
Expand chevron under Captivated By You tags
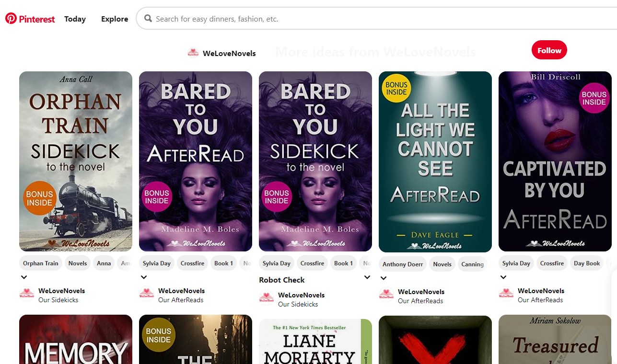click(503, 277)
